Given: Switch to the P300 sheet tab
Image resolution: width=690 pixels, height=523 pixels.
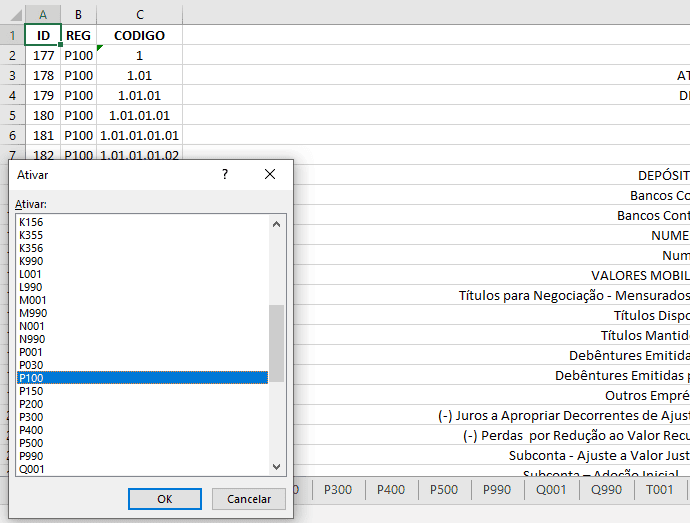Looking at the screenshot, I should pyautogui.click(x=338, y=490).
